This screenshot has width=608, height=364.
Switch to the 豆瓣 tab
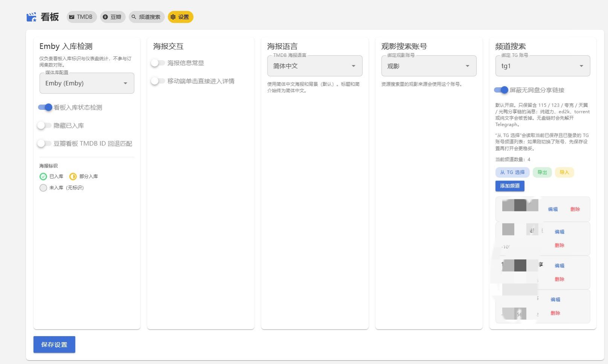(x=112, y=17)
